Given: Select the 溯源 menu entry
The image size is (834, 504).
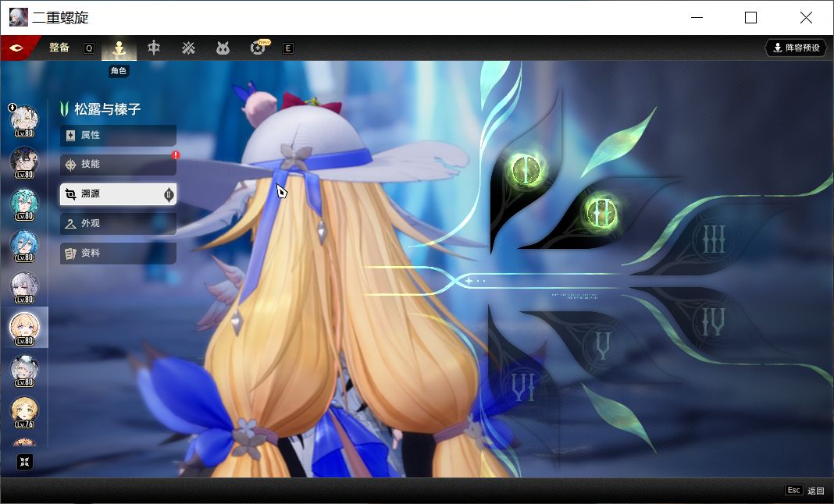Looking at the screenshot, I should pyautogui.click(x=118, y=194).
